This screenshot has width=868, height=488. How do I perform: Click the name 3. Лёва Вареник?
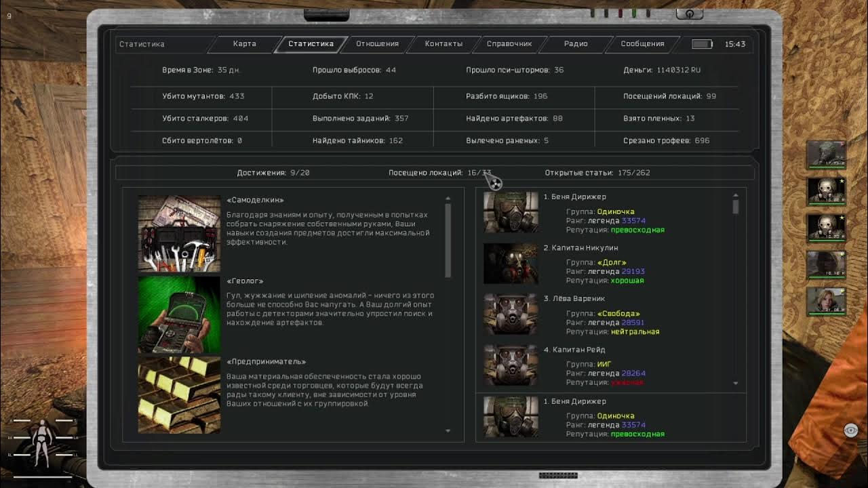pos(574,299)
